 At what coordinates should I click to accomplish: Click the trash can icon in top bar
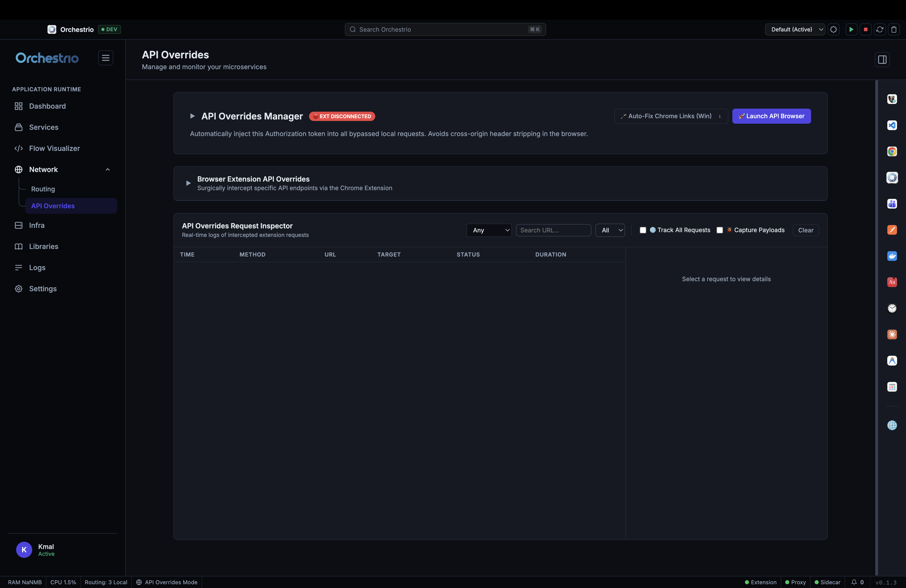(x=894, y=29)
